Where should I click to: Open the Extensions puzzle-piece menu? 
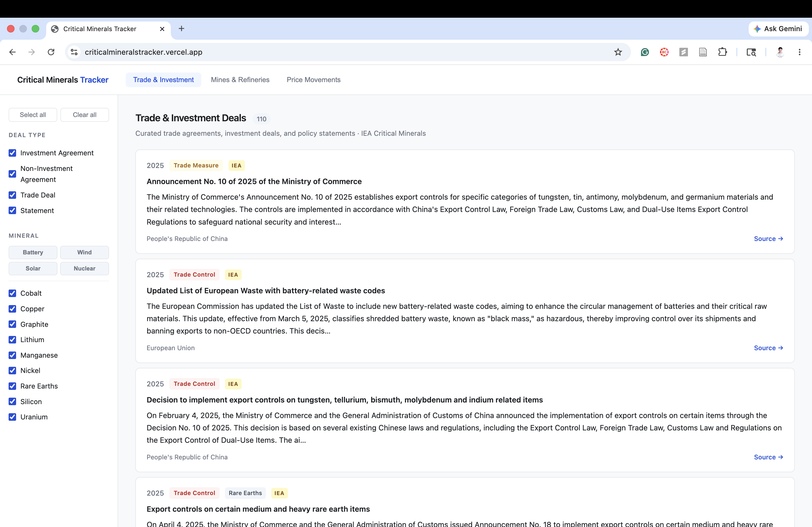tap(722, 52)
